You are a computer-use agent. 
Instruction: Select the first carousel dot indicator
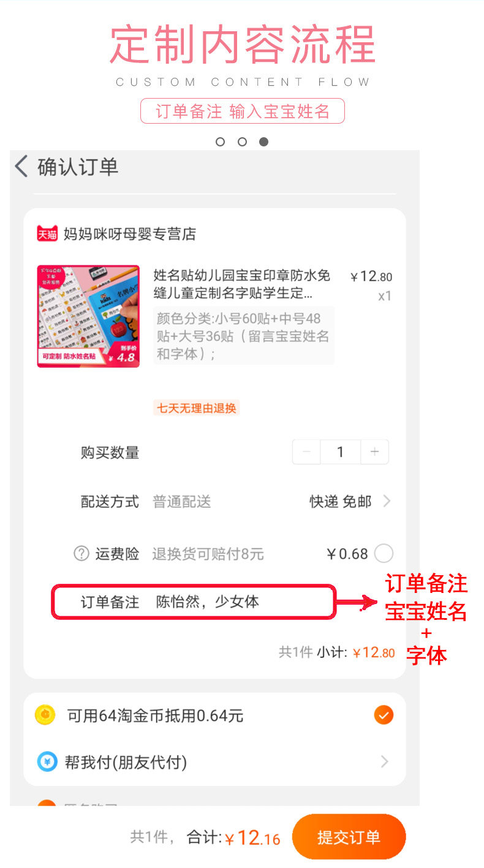[221, 142]
